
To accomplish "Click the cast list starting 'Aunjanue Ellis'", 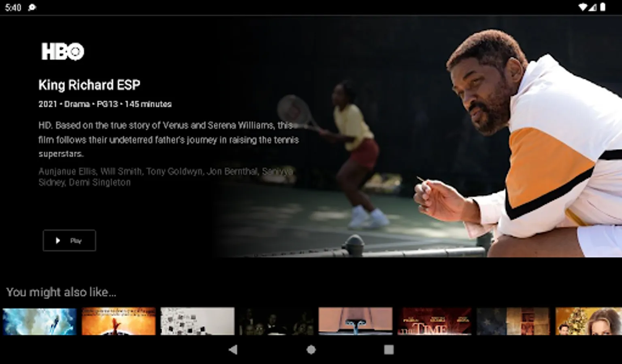I will [165, 177].
